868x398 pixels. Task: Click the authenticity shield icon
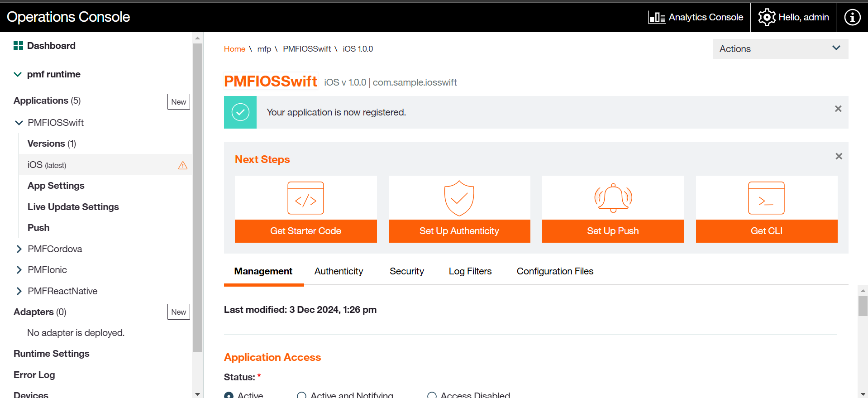tap(459, 198)
